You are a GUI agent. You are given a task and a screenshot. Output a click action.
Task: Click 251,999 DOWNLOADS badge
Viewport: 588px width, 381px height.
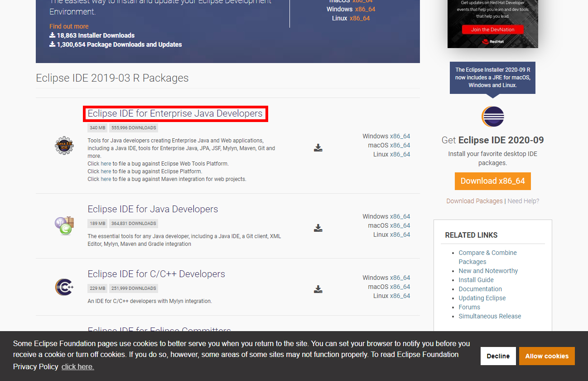point(134,288)
